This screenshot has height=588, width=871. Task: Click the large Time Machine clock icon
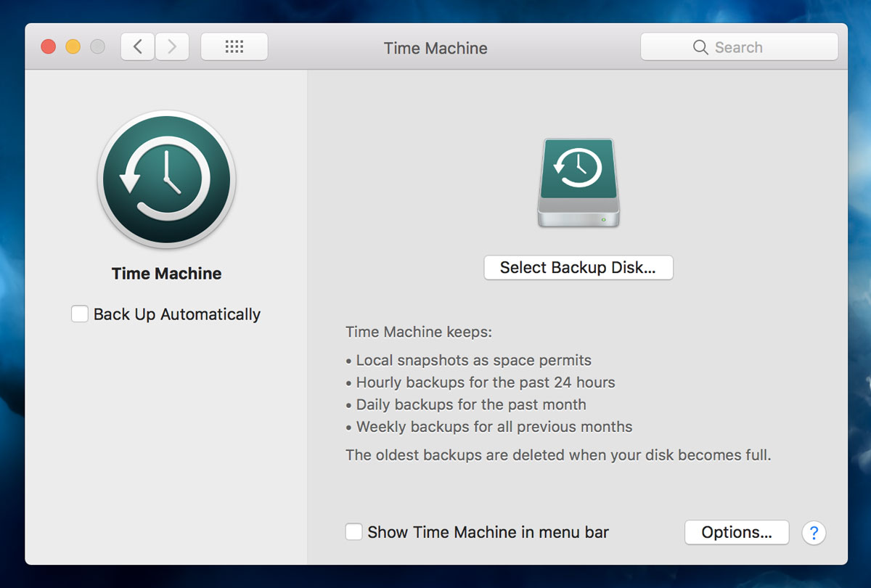click(x=167, y=179)
